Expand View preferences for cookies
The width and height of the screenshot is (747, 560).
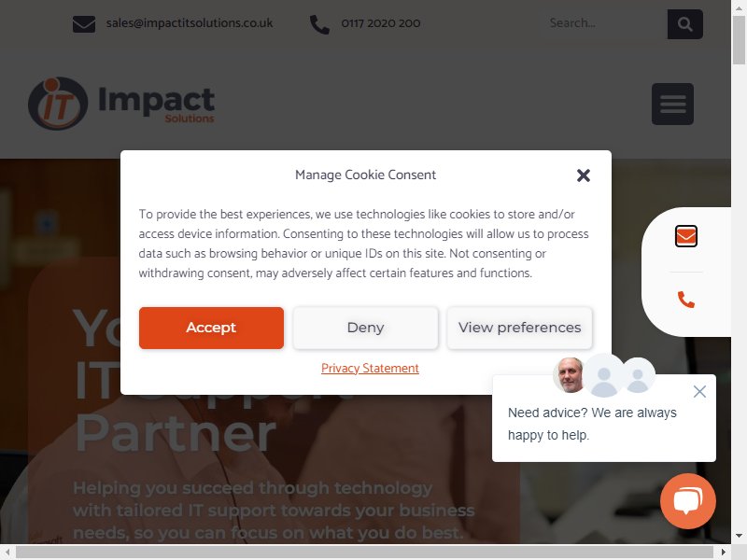point(519,328)
